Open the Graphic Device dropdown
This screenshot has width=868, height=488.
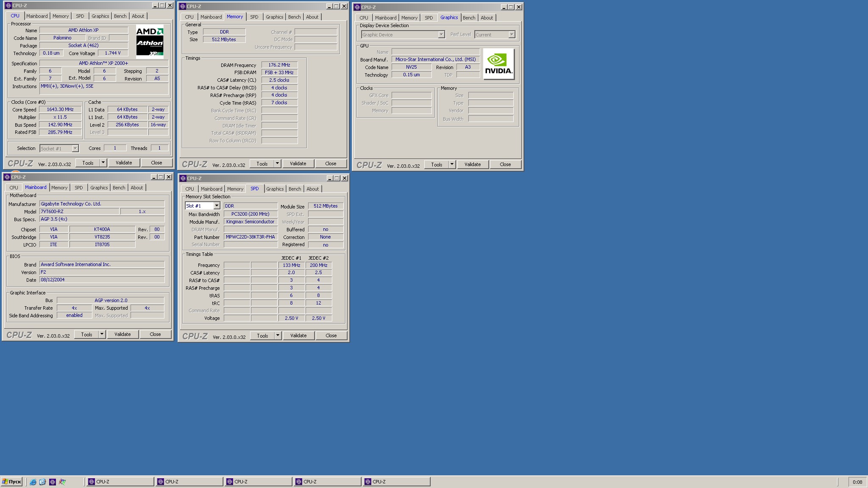pyautogui.click(x=441, y=35)
